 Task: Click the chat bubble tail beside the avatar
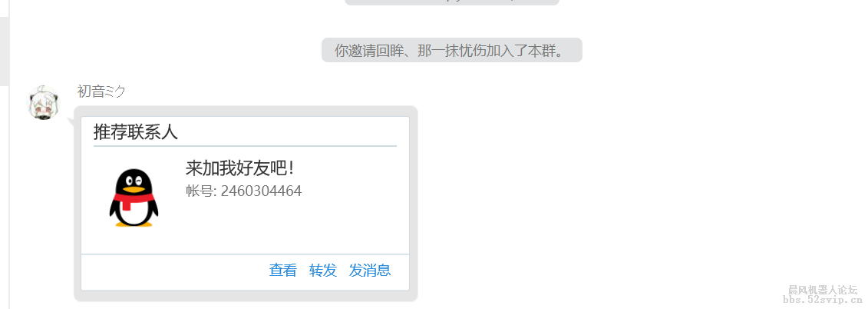(x=71, y=121)
